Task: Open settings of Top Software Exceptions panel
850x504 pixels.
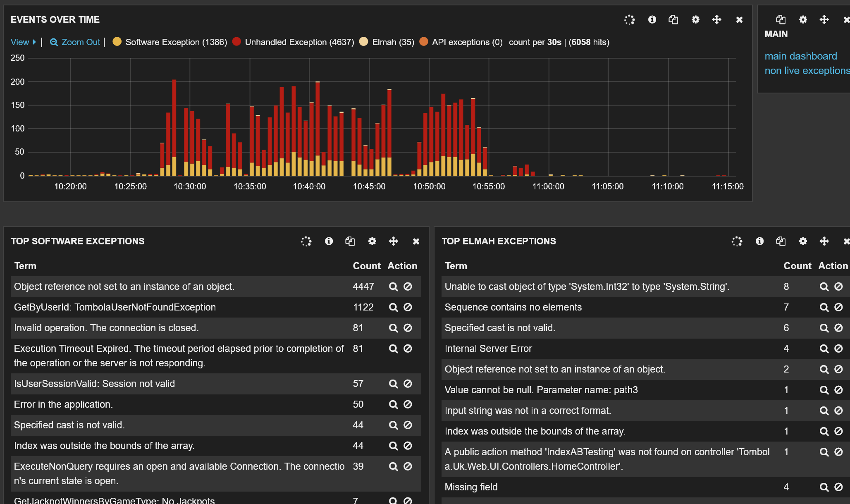Action: point(372,241)
